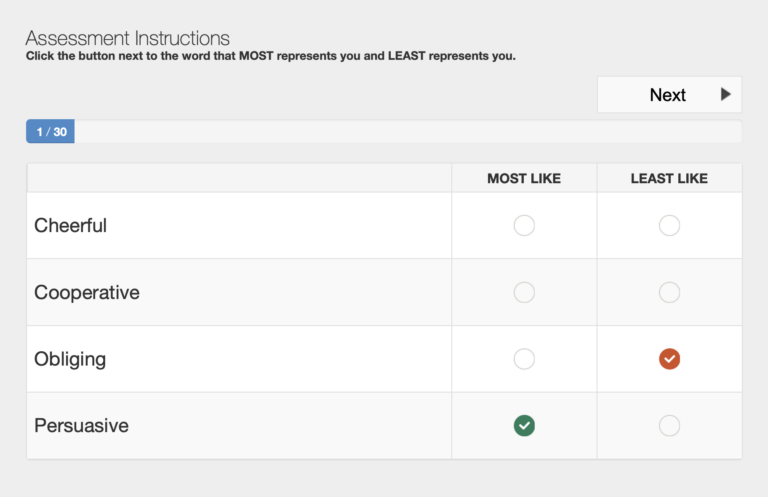768x497 pixels.
Task: Click the Assessment Instructions heading
Action: 128,38
